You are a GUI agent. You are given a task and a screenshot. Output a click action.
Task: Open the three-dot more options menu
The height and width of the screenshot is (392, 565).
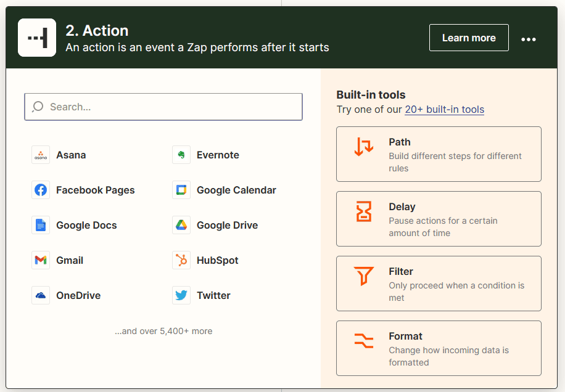pyautogui.click(x=529, y=39)
